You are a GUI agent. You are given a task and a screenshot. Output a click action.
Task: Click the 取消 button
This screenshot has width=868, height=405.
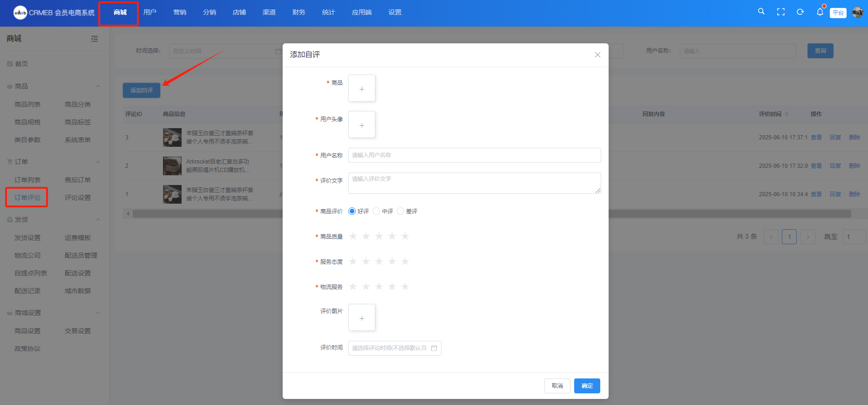tap(557, 386)
